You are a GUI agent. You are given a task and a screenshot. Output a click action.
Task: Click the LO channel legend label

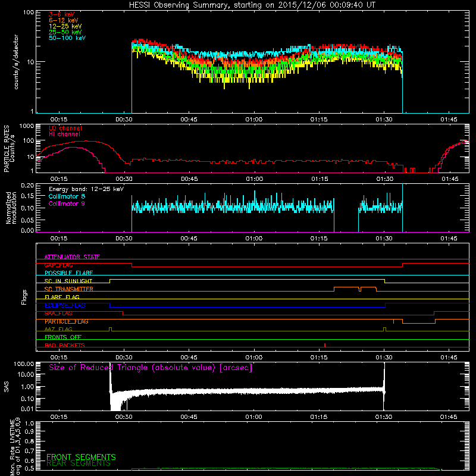(x=65, y=128)
